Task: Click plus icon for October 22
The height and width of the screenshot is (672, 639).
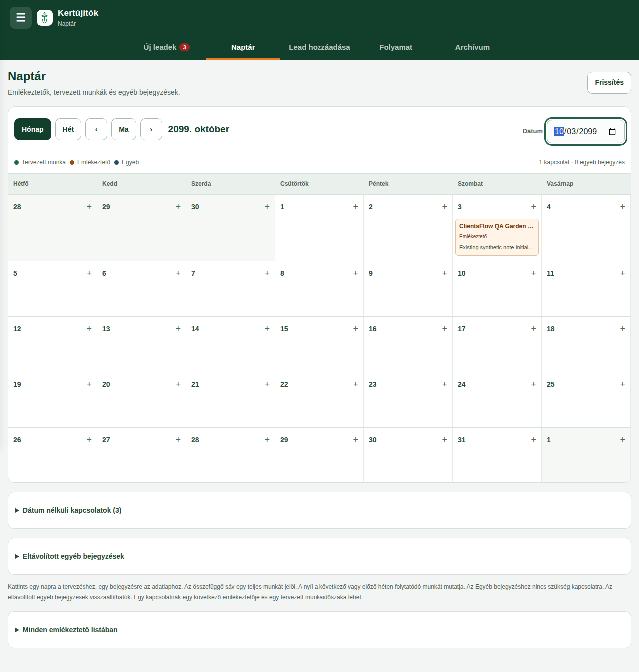Action: [356, 384]
